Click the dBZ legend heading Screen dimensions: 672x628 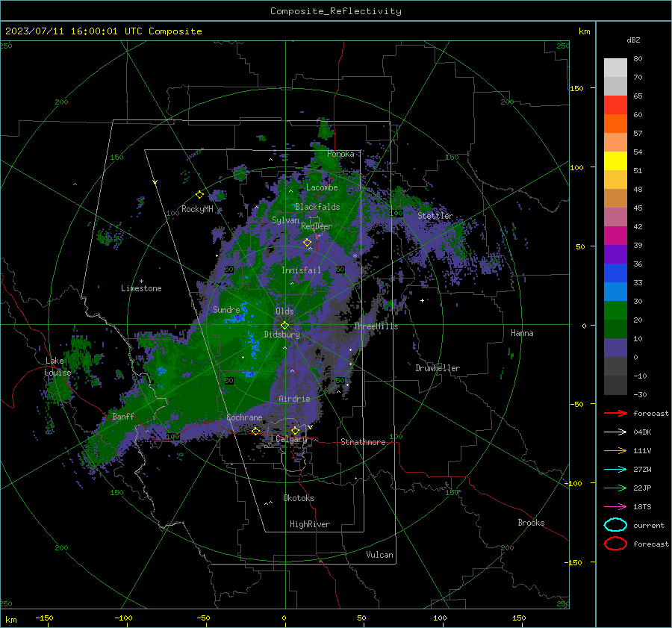(x=633, y=40)
